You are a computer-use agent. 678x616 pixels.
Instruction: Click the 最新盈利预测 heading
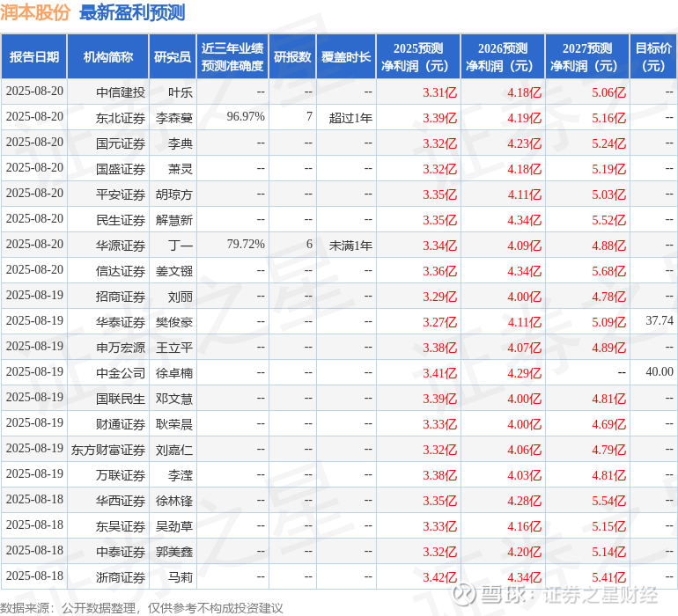tap(132, 12)
